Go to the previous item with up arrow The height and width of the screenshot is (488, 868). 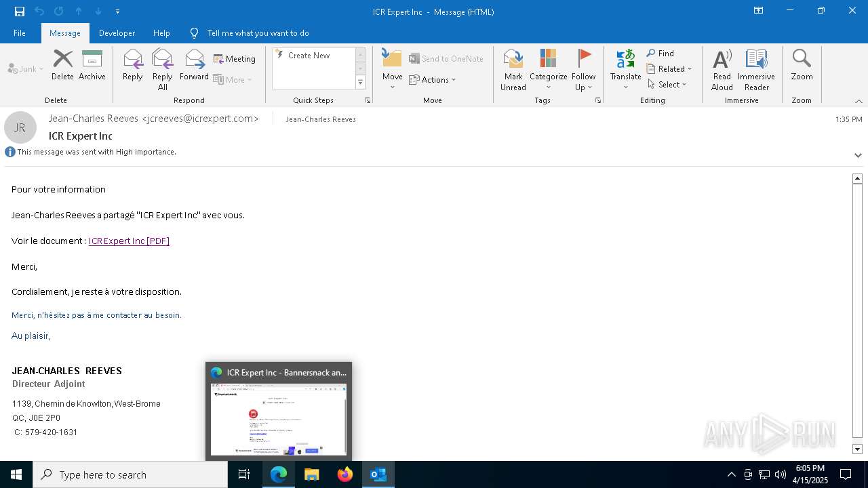(79, 12)
